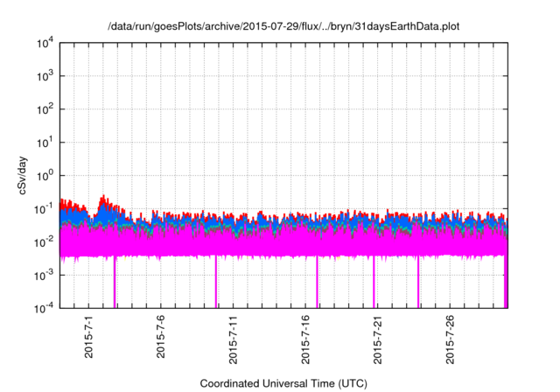Click the 10^-2 y-axis tick label
Screen dimensions: 560x392
pos(44,242)
